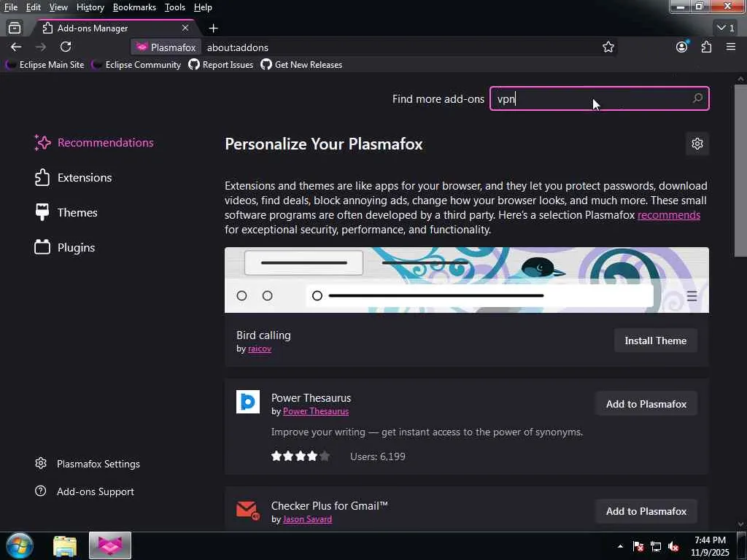The width and height of the screenshot is (747, 560).
Task: Open author raicov link
Action: point(260,349)
